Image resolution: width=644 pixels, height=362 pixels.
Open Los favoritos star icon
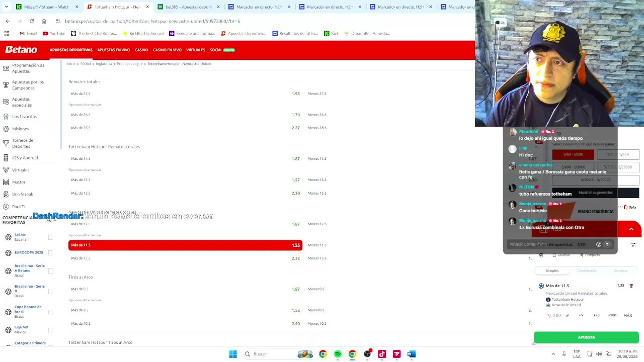(6, 117)
